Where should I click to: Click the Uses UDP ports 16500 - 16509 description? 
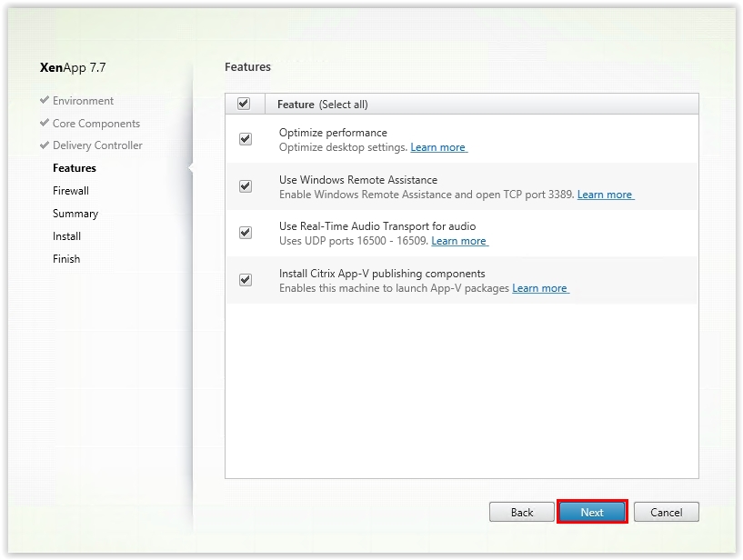tap(354, 241)
